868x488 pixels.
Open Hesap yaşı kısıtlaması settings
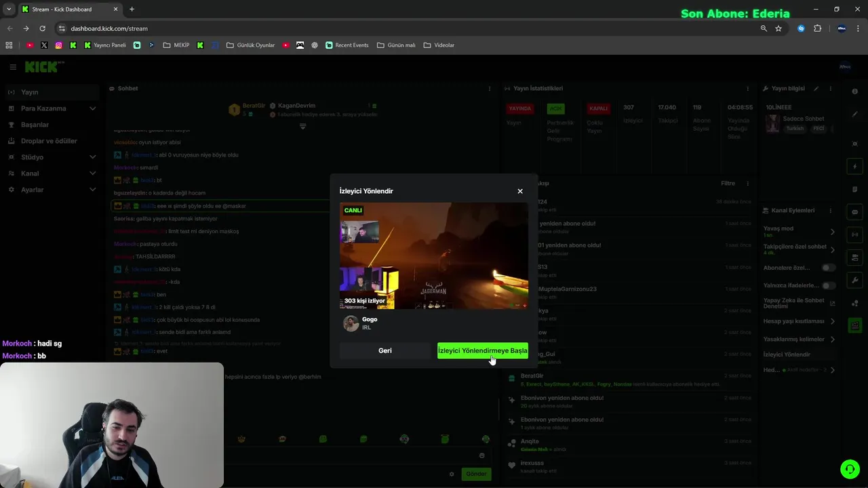tap(799, 321)
